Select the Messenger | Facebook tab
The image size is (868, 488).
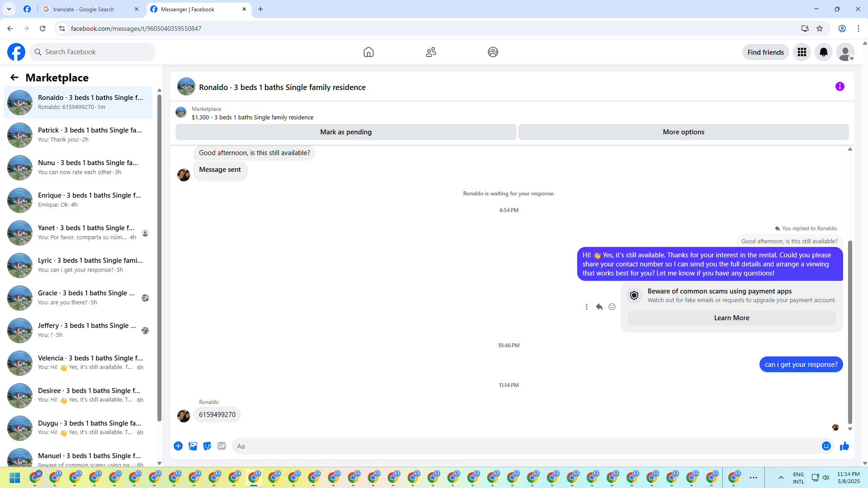click(198, 9)
